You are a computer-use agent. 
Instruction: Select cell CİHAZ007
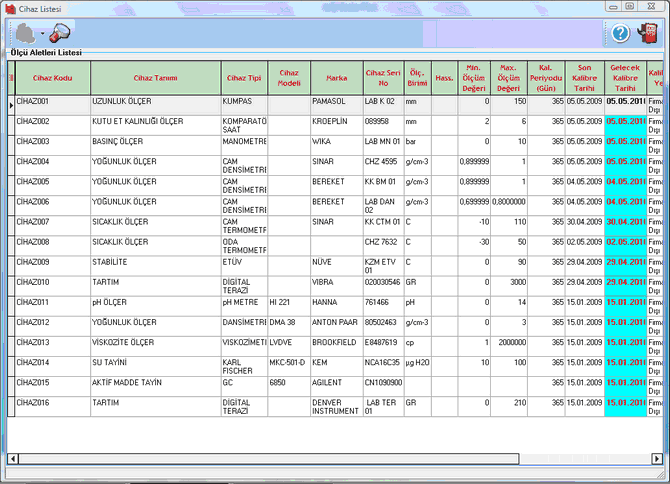(53, 226)
